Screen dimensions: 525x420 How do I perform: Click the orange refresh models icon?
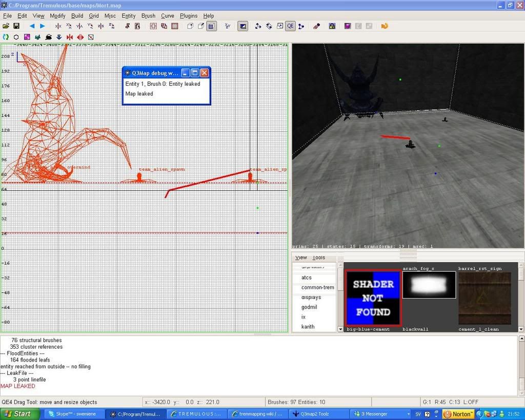[385, 26]
